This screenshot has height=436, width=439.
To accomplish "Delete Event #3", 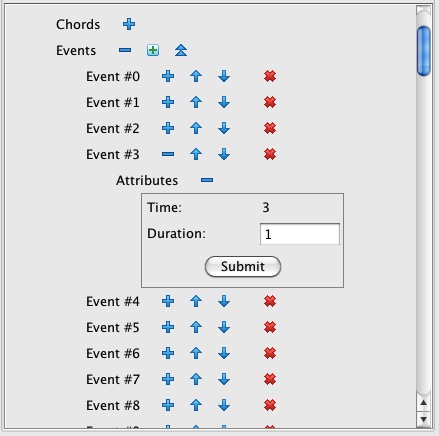I will [x=270, y=154].
